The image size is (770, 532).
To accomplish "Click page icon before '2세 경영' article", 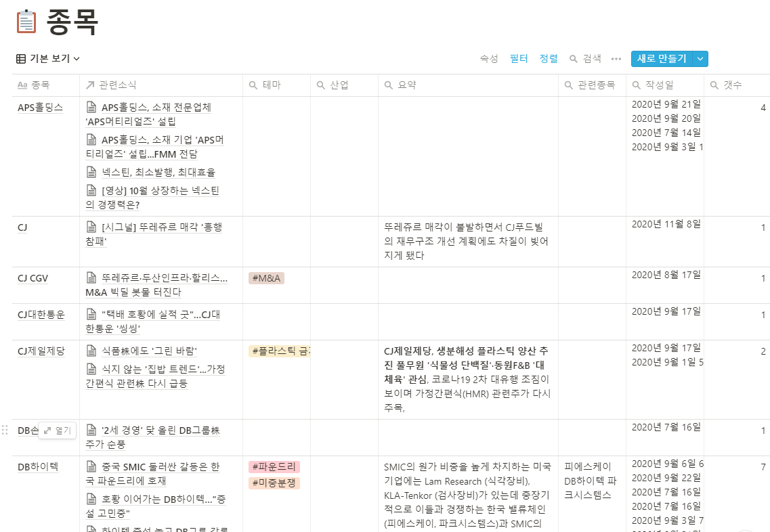I will pyautogui.click(x=91, y=430).
